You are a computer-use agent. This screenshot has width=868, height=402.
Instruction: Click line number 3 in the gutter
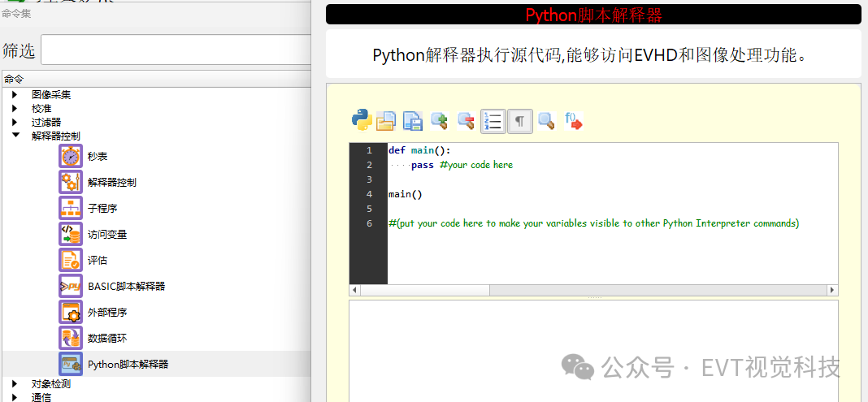(x=369, y=179)
